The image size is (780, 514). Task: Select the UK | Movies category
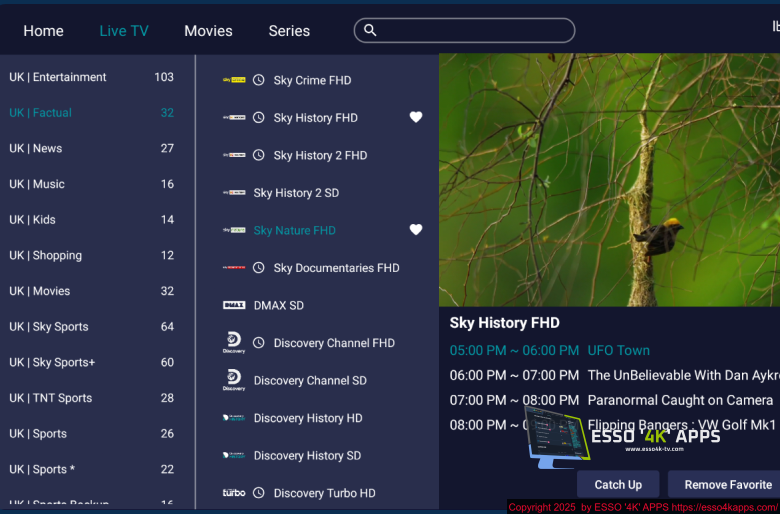(92, 291)
